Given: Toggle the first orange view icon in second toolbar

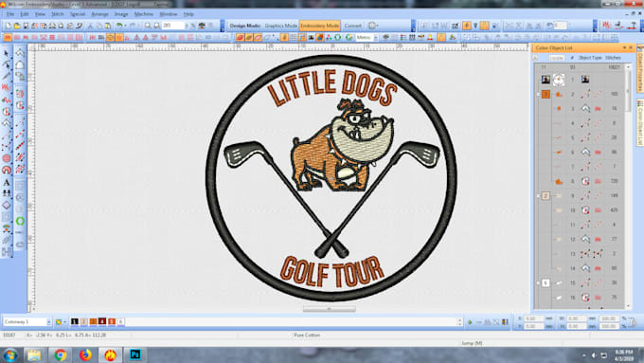Looking at the screenshot, I should (x=8, y=37).
